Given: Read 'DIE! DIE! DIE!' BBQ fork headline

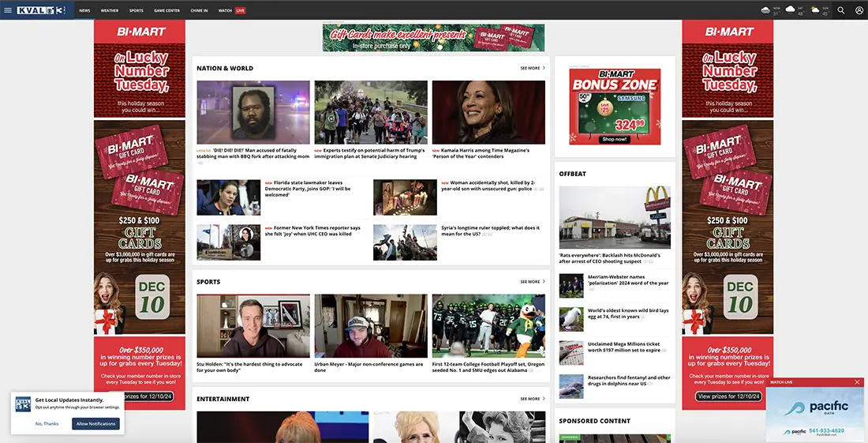Looking at the screenshot, I should [253, 153].
